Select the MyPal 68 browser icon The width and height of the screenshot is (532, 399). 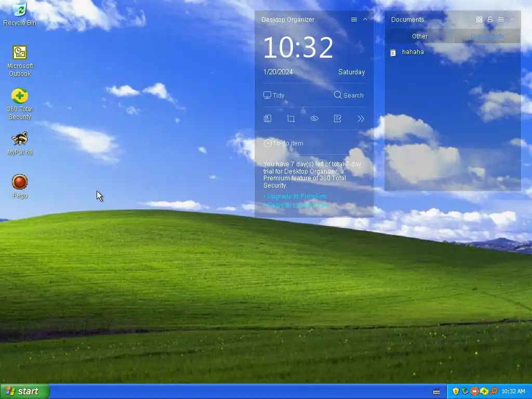pyautogui.click(x=20, y=143)
